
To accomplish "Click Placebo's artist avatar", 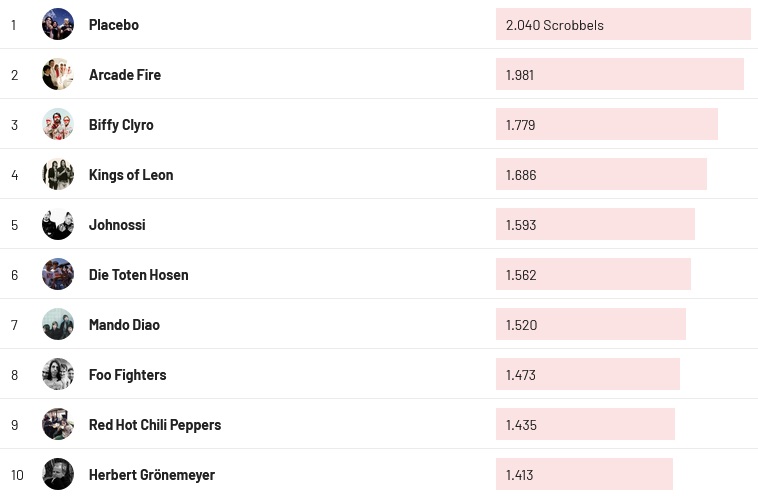I will pos(58,24).
